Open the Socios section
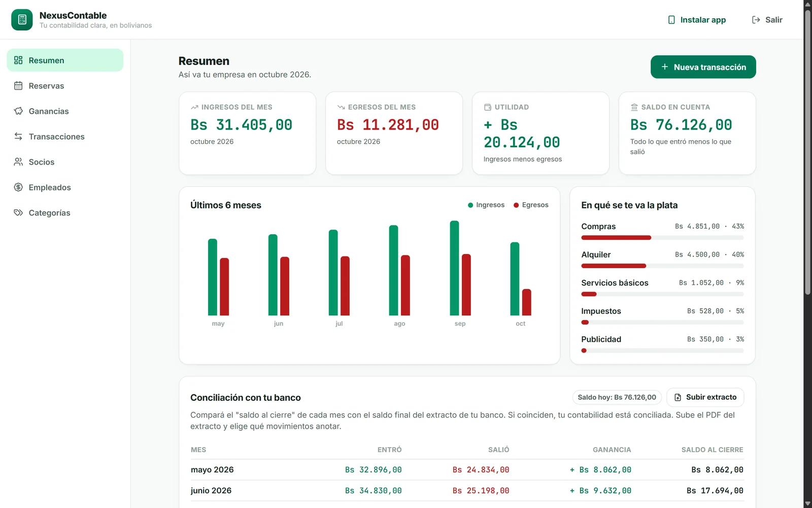Screen dimensions: 812x508 [x=65, y=162]
